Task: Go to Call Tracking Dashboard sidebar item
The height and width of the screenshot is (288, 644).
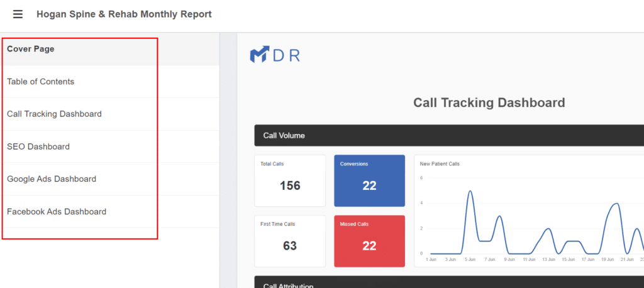Action: 54,114
